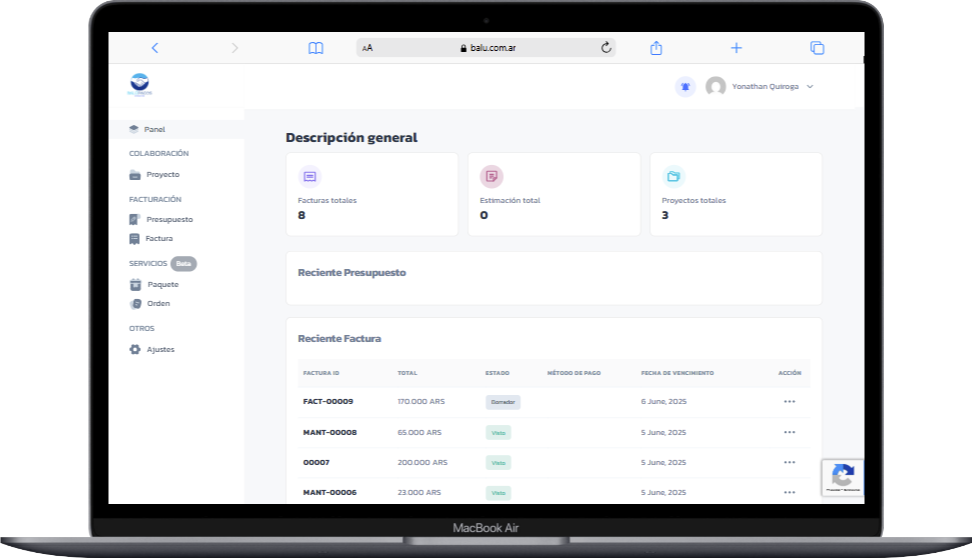Reload the page with the refresh icon
Image resolution: width=972 pixels, height=558 pixels.
[x=605, y=47]
